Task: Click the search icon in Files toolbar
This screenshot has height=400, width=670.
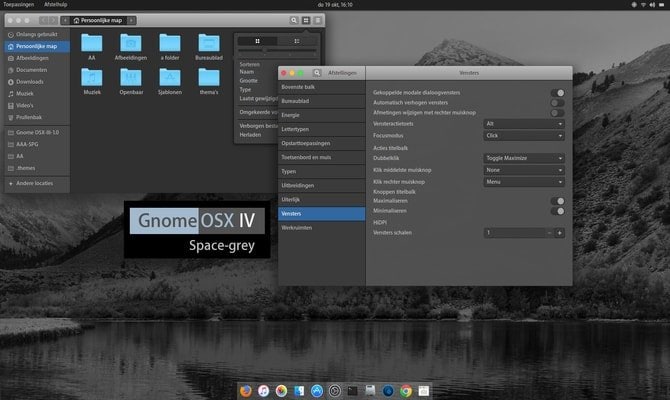Action: click(x=294, y=20)
